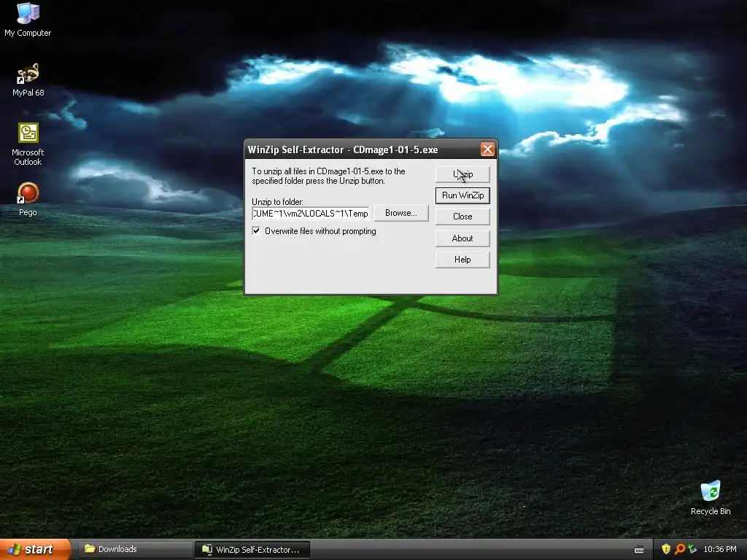Click the WinZip Self-Extractor taskbar button
The image size is (747, 560).
[252, 550]
